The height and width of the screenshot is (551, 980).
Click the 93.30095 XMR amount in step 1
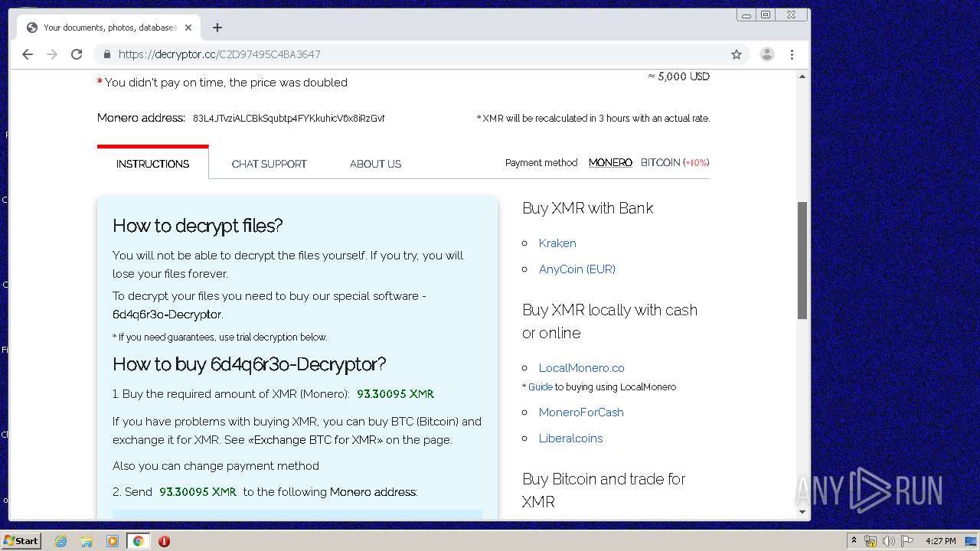(395, 394)
